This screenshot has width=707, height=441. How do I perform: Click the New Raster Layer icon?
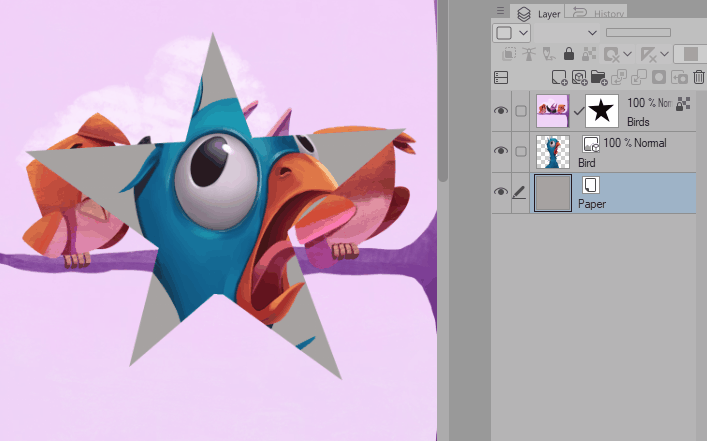coord(559,77)
